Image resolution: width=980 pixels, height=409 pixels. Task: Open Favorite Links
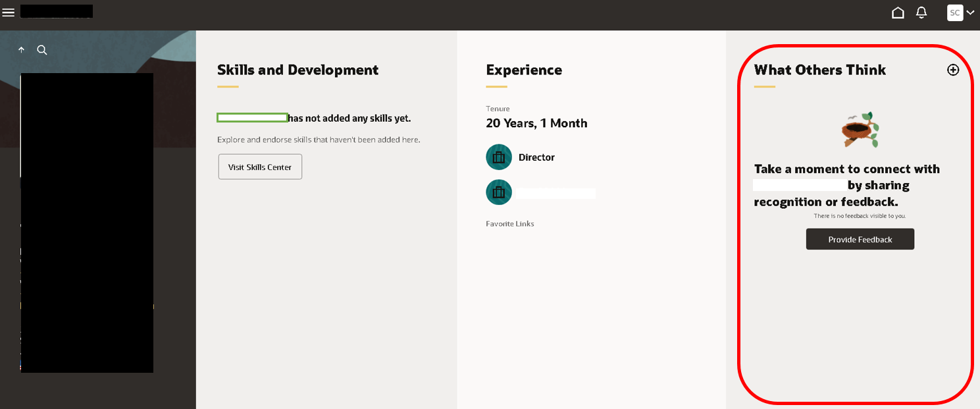coord(509,224)
